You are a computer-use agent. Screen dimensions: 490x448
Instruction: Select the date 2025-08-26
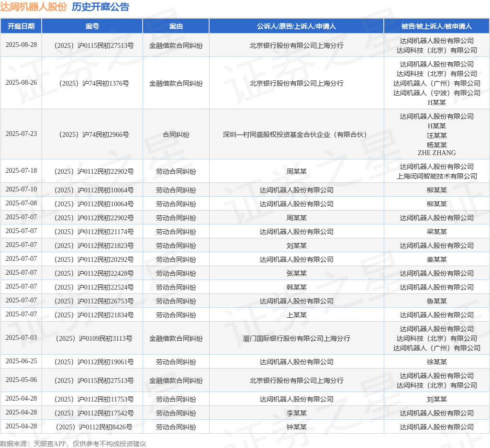point(21,82)
